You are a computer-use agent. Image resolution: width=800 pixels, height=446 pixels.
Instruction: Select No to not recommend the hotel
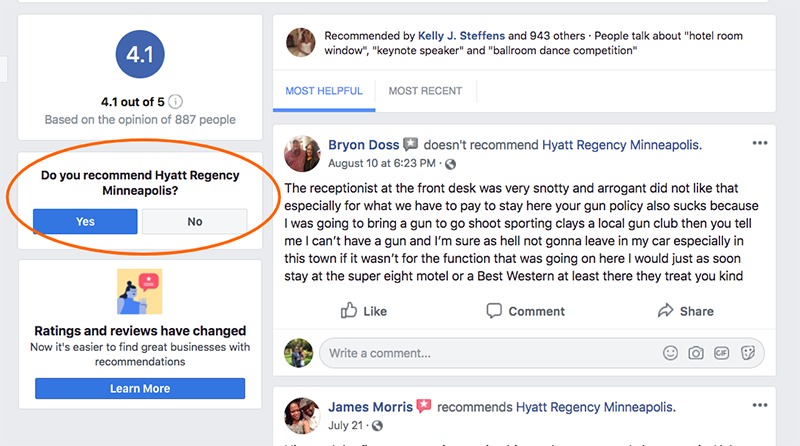194,221
